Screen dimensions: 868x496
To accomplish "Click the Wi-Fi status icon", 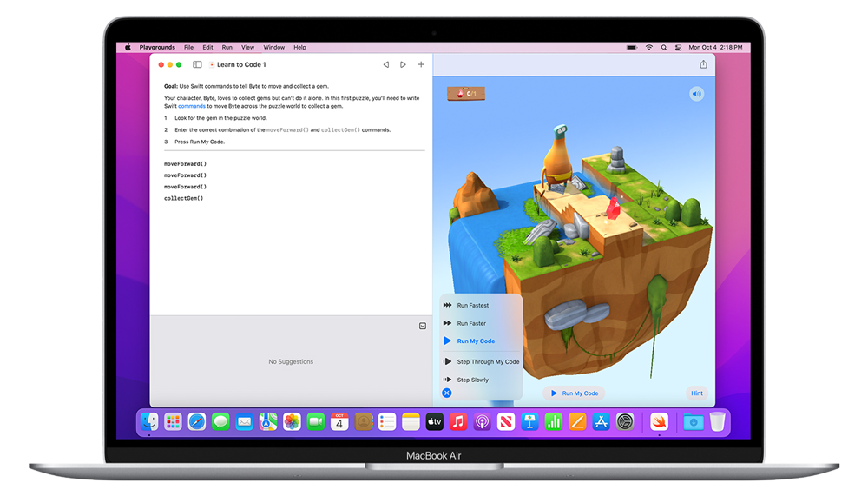I will click(x=648, y=47).
